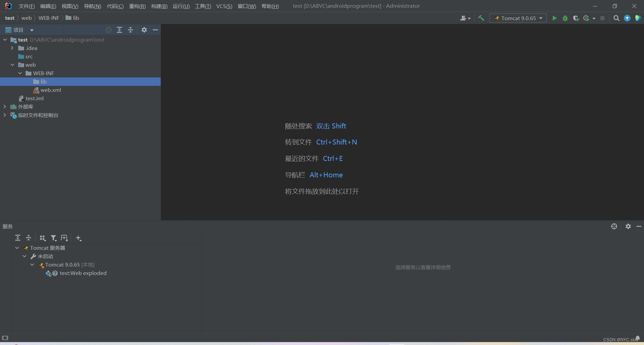Click the Ctrl+Shift+N shortcut link
The image size is (644, 345).
click(336, 142)
